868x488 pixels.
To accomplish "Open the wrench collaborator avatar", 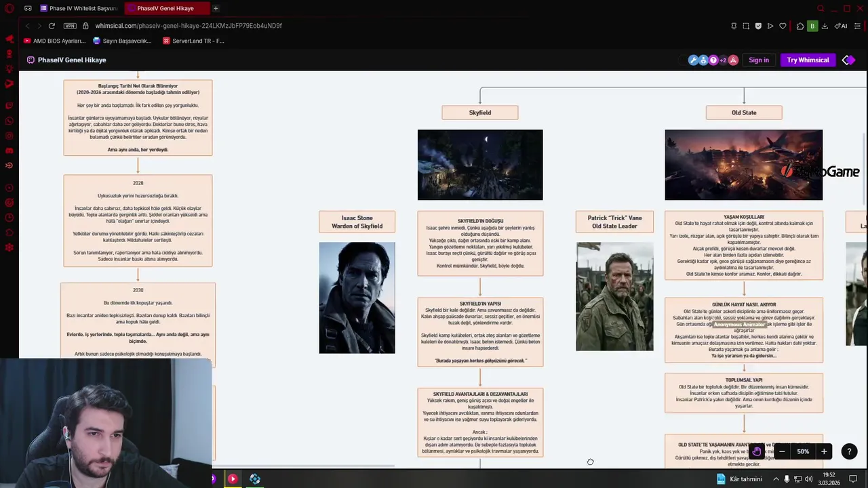I will [693, 60].
